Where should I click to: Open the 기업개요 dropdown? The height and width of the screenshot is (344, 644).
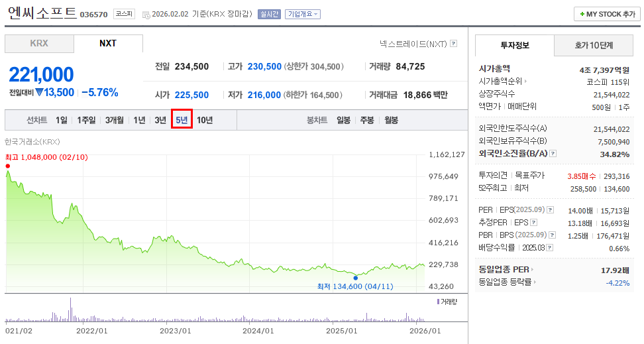tap(303, 14)
